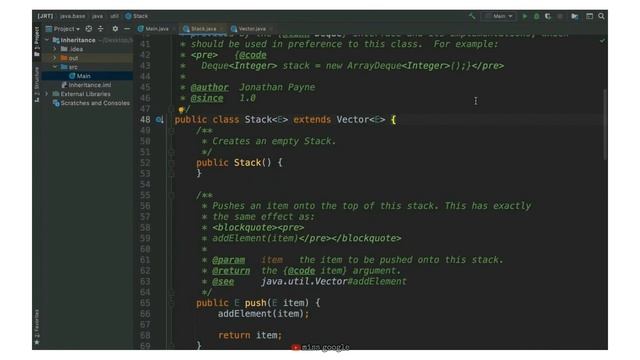640x360 pixels.
Task: Open Project Structure via the folder icon
Action: [575, 16]
